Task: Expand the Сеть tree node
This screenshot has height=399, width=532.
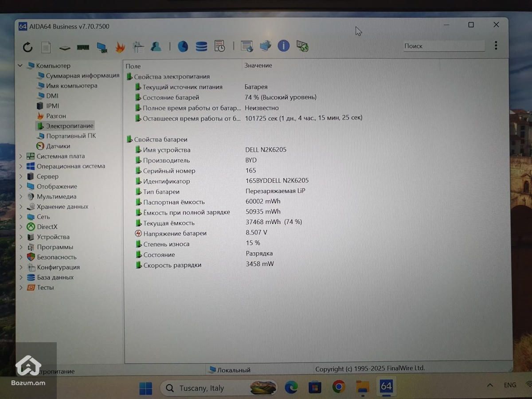Action: point(20,217)
